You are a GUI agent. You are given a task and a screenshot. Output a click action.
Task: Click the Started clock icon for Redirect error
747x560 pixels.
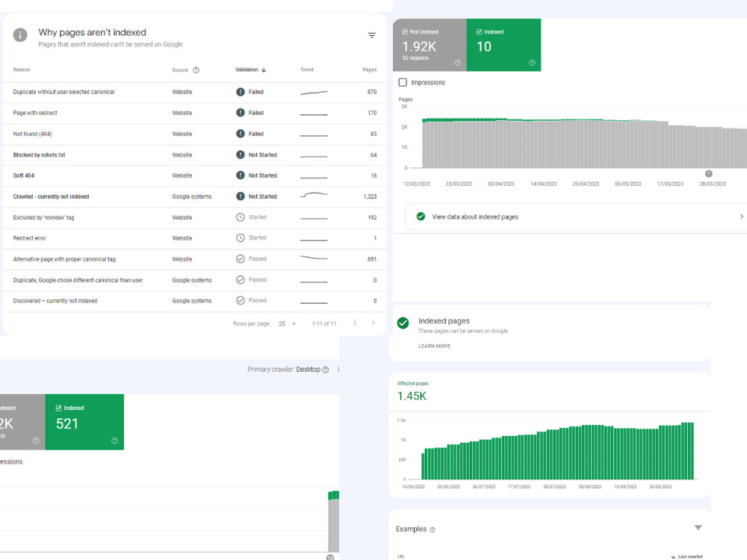tap(241, 237)
